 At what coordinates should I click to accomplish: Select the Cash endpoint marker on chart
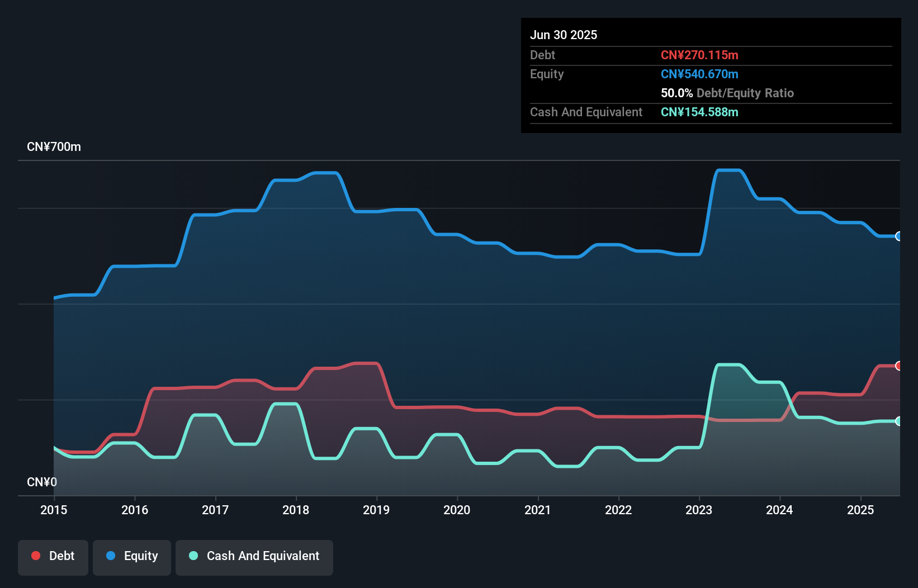coord(898,421)
